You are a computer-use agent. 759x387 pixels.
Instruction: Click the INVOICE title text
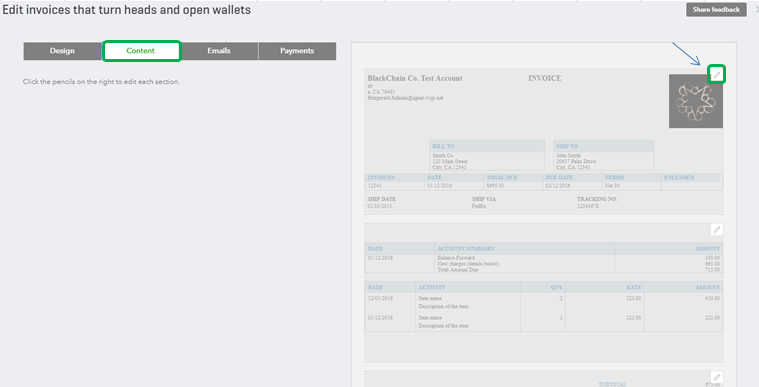pyautogui.click(x=545, y=78)
